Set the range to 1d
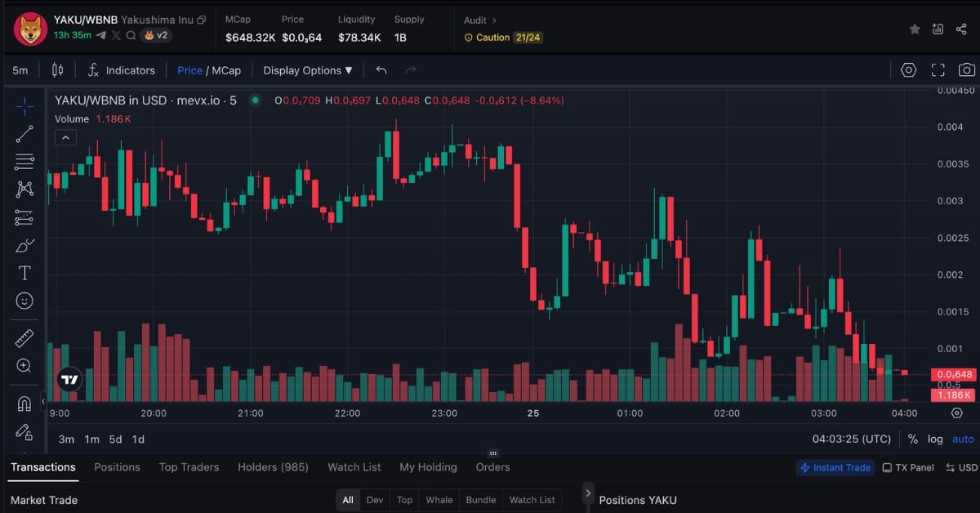The width and height of the screenshot is (980, 513). (x=138, y=439)
